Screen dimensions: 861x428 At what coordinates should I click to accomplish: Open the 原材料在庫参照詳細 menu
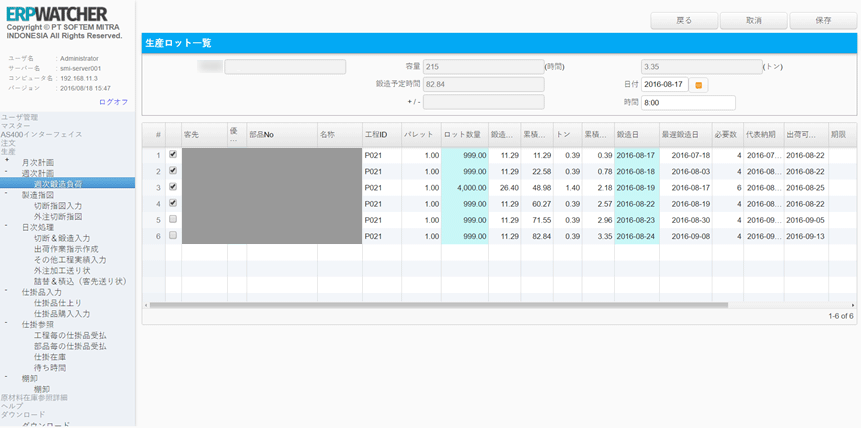click(x=34, y=397)
